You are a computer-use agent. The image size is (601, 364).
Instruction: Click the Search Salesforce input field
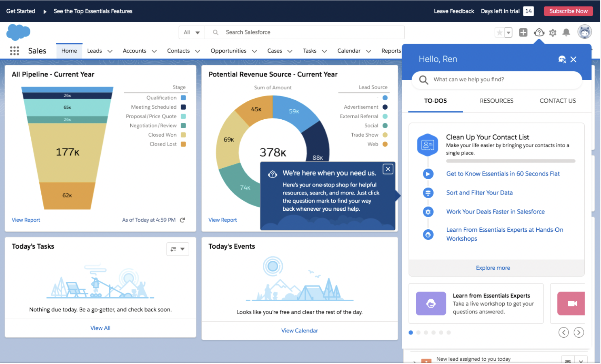(304, 32)
